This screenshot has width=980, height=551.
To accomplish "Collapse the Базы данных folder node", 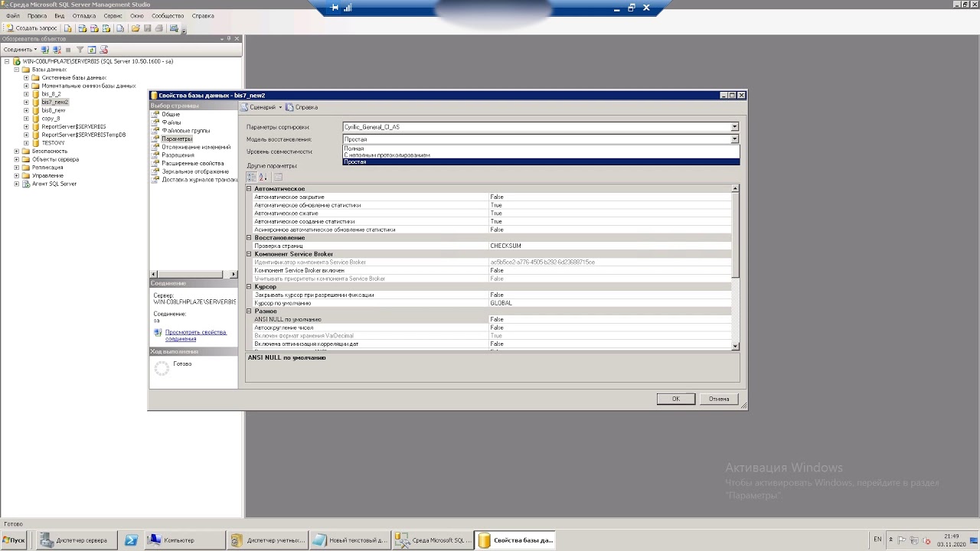I will click(x=17, y=70).
